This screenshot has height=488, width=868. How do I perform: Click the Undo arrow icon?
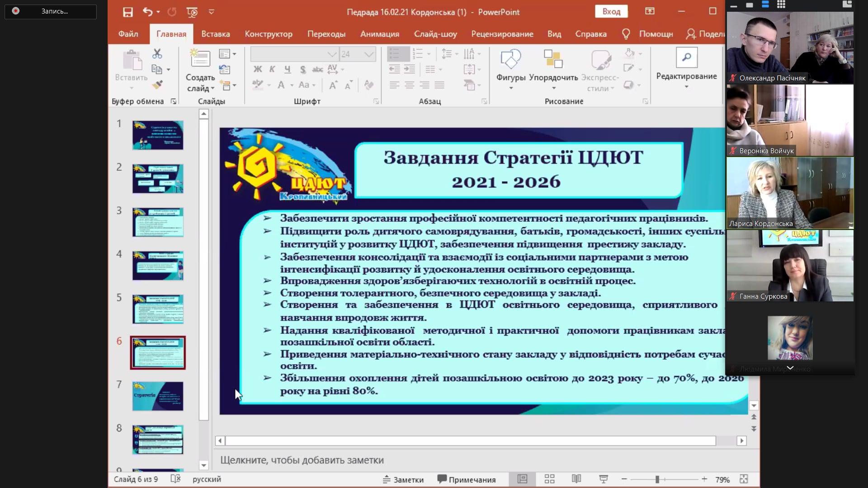(147, 12)
